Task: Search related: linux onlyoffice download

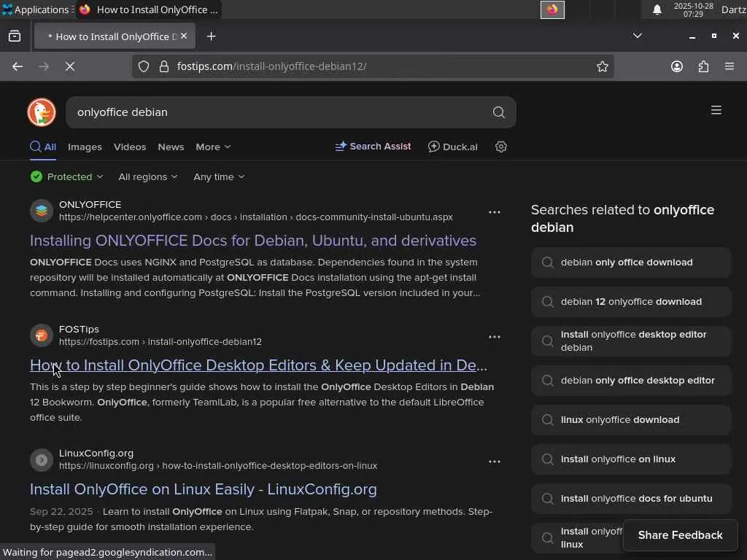Action: click(631, 420)
